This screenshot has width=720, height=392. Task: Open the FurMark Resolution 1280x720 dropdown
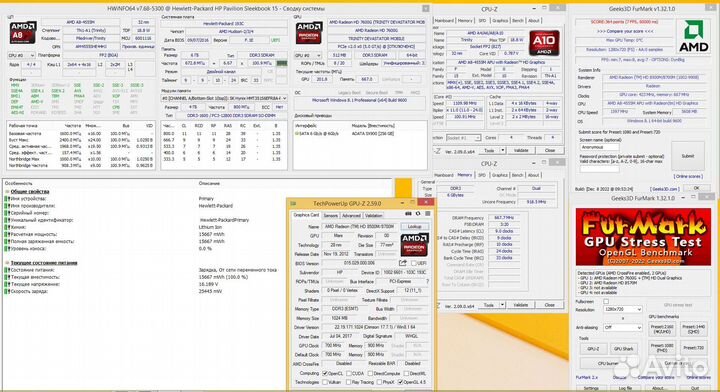click(623, 309)
